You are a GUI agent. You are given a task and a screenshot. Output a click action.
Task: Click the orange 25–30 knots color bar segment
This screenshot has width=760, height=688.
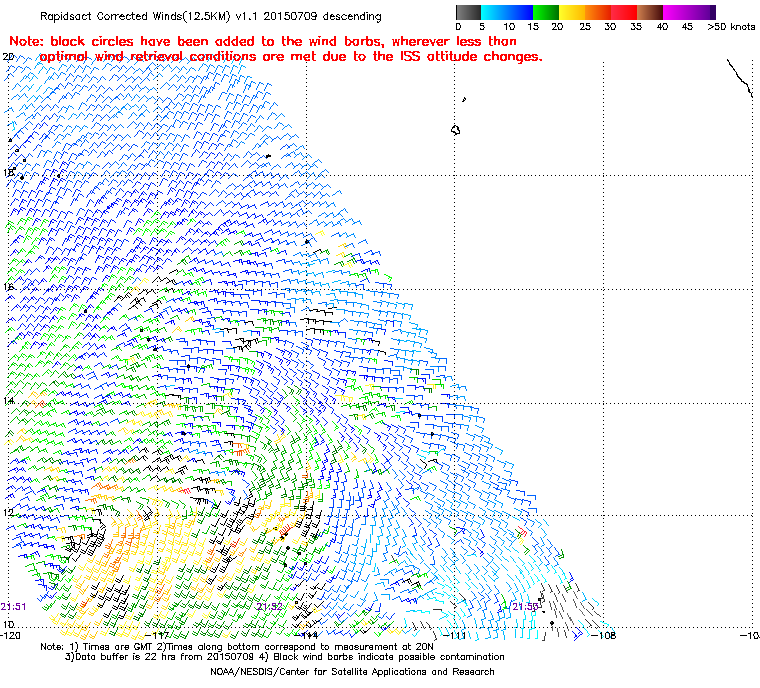coord(598,12)
